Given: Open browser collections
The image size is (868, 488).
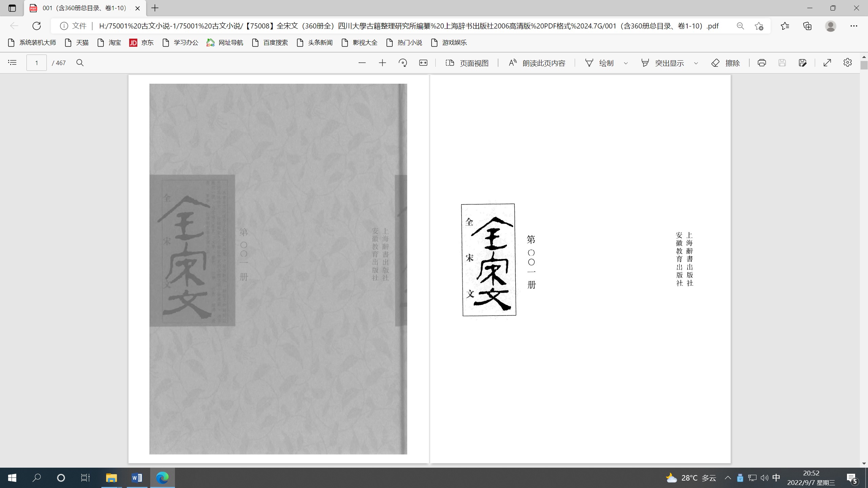Looking at the screenshot, I should pos(808,26).
